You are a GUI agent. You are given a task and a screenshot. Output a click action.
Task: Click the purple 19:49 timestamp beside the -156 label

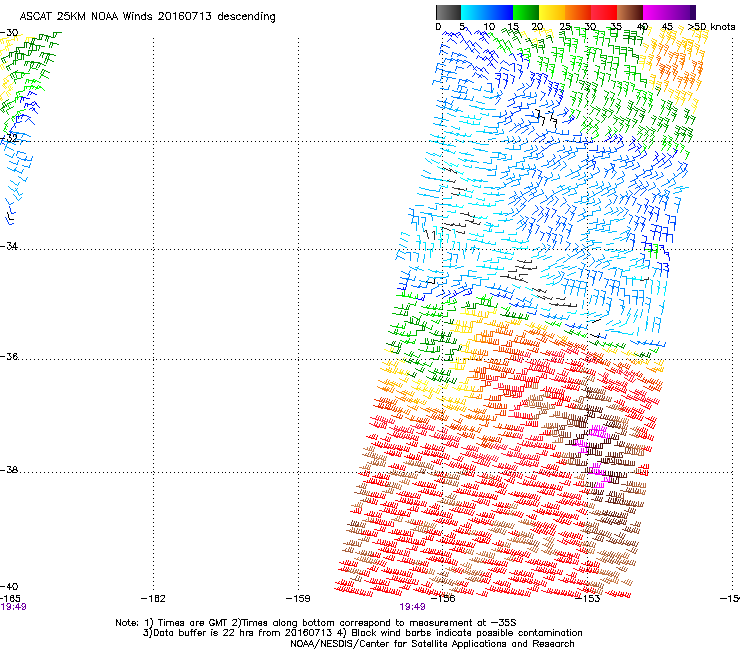pos(412,607)
